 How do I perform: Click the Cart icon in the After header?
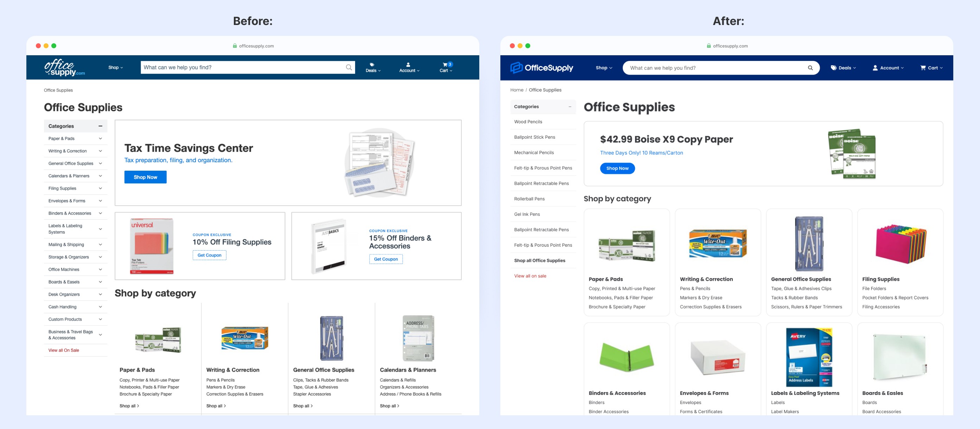coord(923,68)
